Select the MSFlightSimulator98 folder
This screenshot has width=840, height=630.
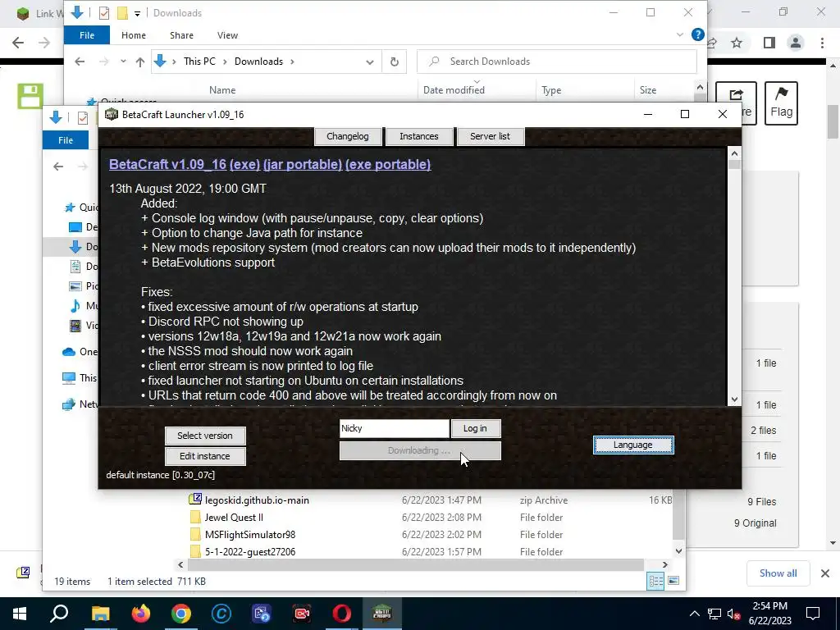(x=249, y=535)
